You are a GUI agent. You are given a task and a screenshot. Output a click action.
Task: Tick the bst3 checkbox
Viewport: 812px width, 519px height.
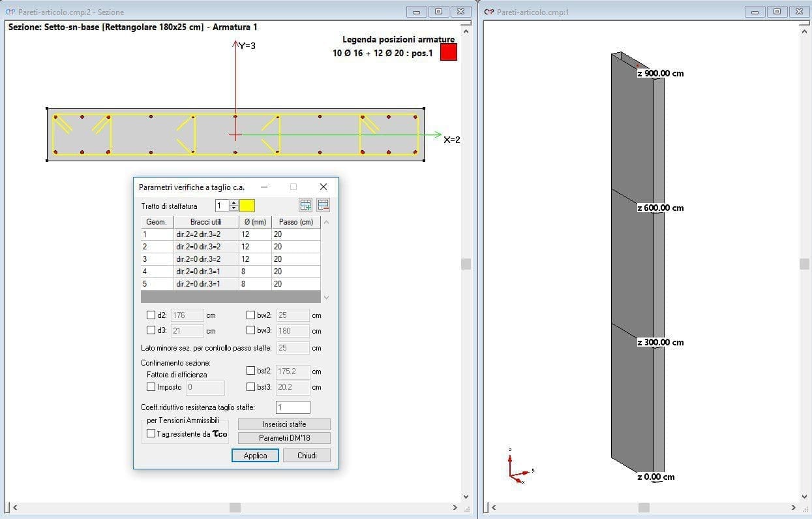coord(250,386)
